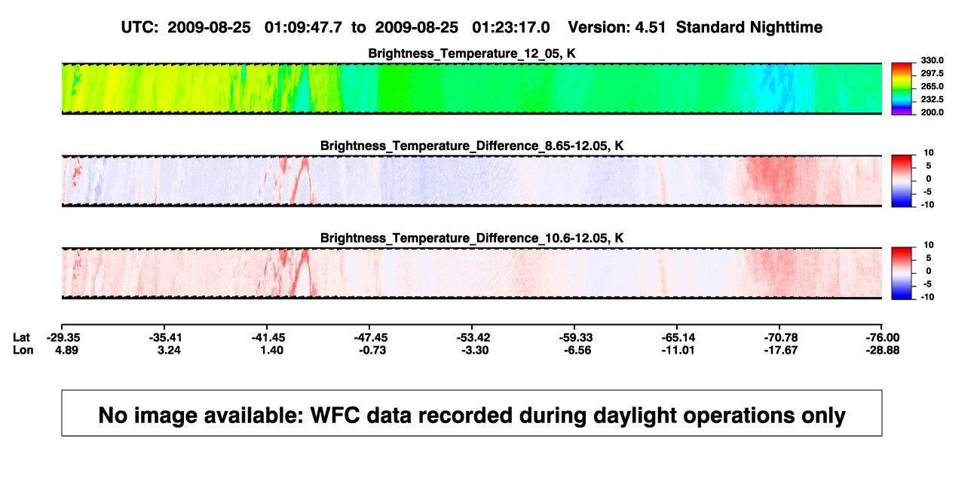Click longitude value -3.30
Viewport: 980px width, 503px height.
pos(476,350)
